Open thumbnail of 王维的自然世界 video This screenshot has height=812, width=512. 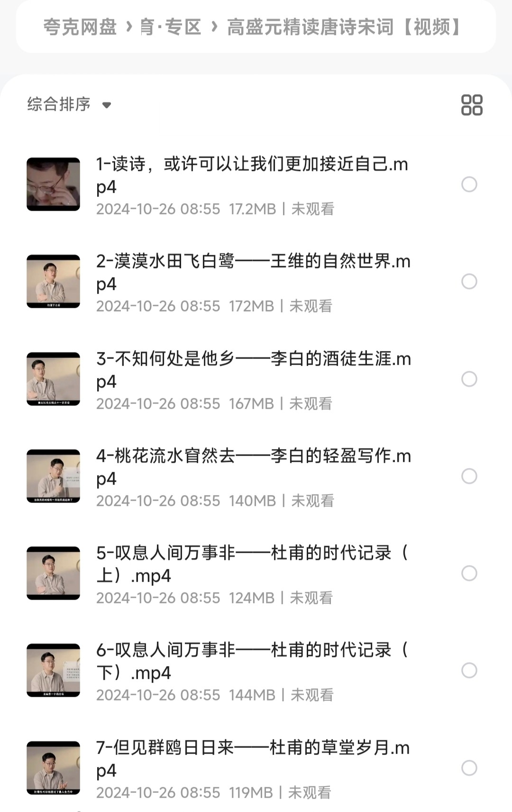(53, 281)
